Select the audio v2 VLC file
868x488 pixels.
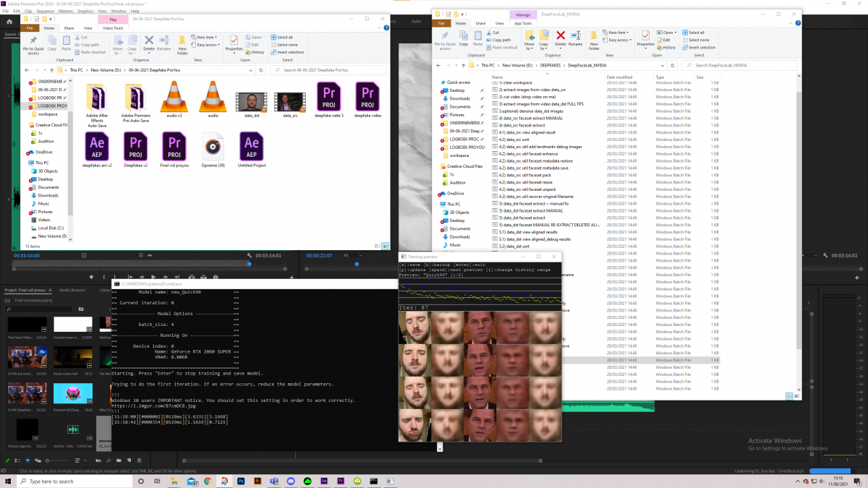click(x=174, y=100)
